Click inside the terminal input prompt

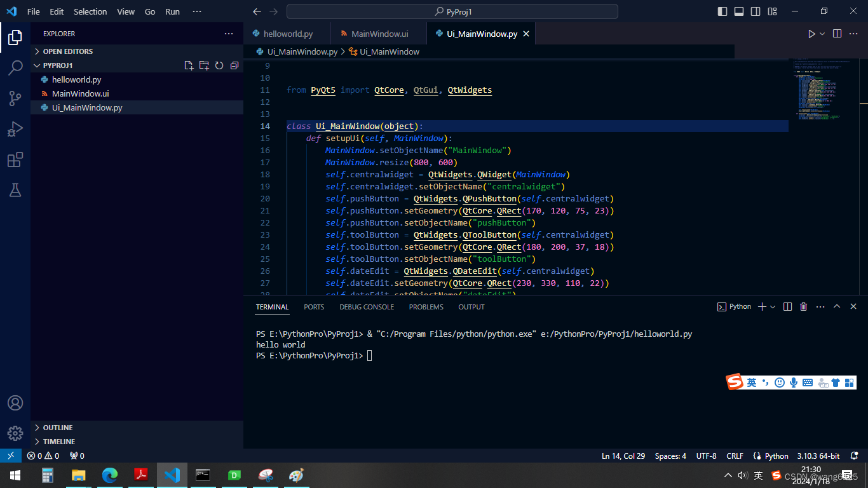[381, 355]
